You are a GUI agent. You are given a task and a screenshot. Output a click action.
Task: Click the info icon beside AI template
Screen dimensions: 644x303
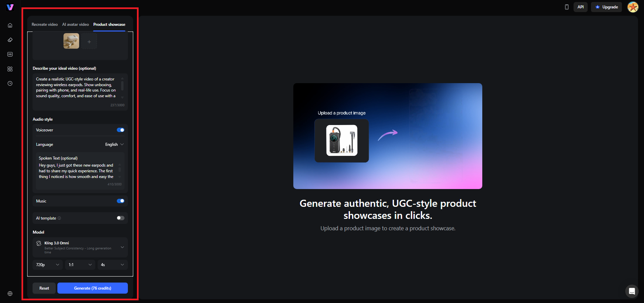pyautogui.click(x=59, y=218)
